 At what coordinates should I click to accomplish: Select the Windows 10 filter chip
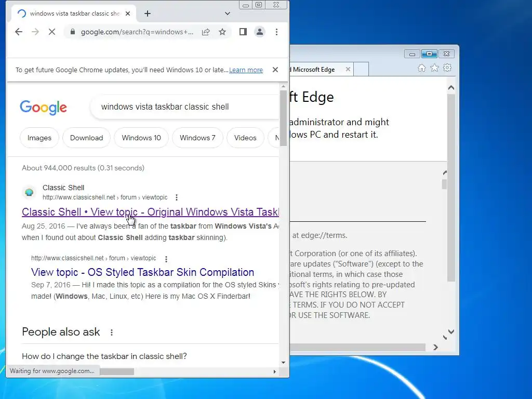point(141,138)
